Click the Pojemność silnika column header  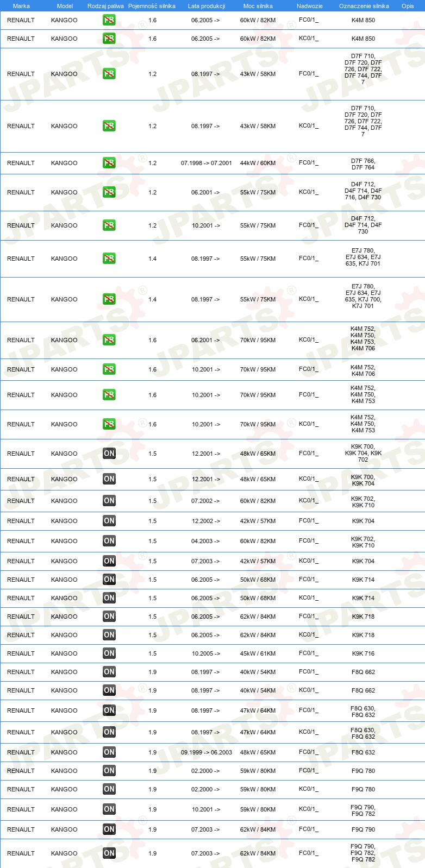coord(152,6)
